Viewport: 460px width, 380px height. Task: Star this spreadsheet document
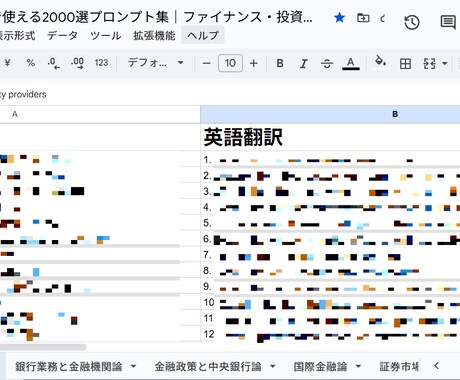[339, 18]
